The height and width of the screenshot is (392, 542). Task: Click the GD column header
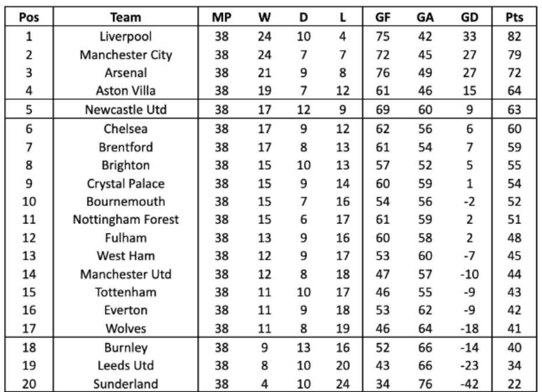(466, 19)
